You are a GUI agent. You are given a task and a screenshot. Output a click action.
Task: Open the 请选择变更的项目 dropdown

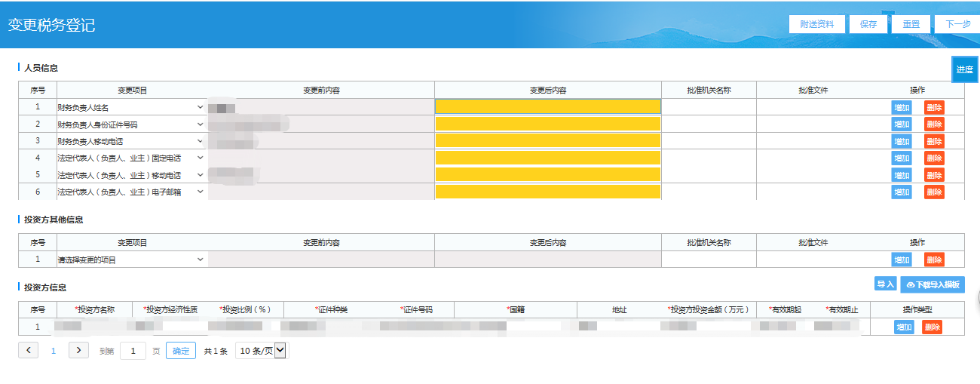[200, 260]
